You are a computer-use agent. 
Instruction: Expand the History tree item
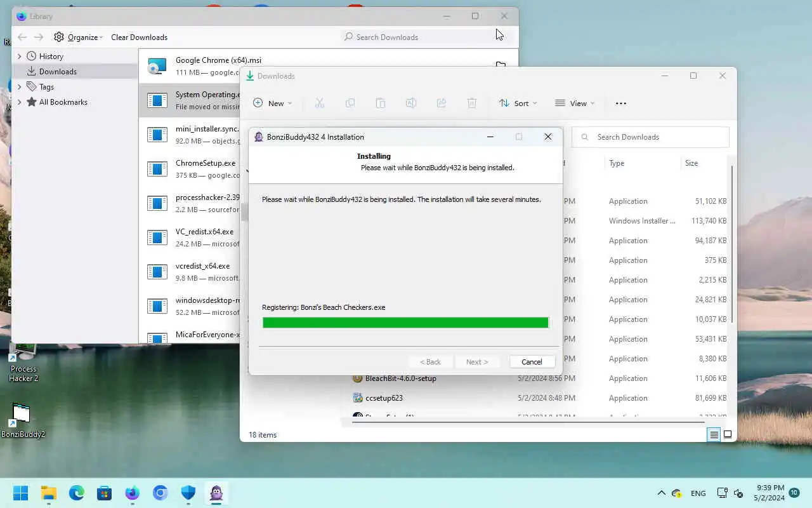pos(19,56)
